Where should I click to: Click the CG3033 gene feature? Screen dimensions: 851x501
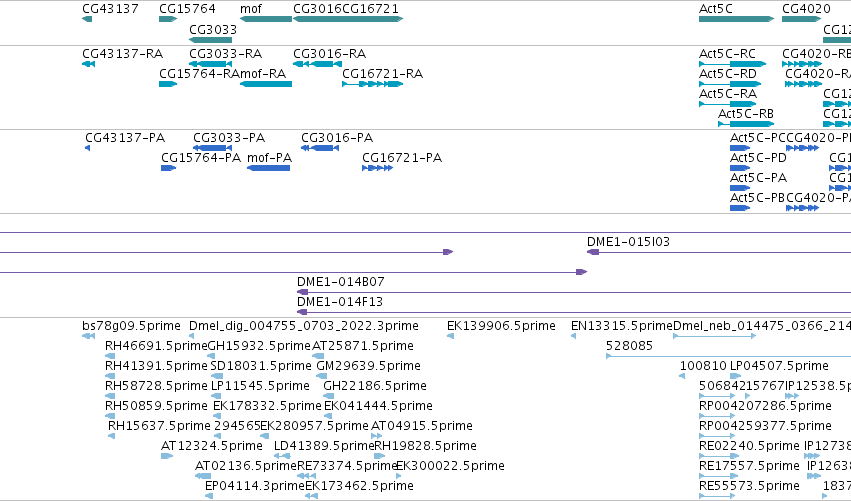click(211, 40)
